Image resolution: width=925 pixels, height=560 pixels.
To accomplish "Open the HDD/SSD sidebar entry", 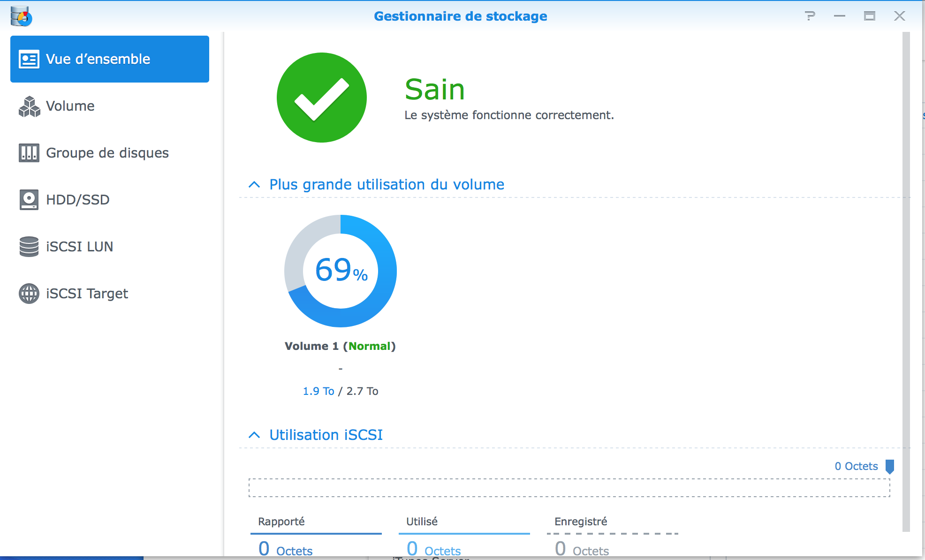I will 78,200.
